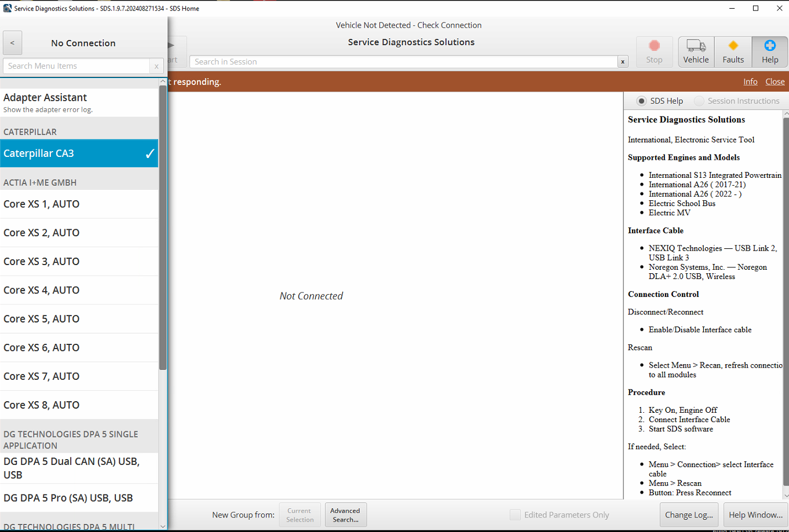Select the SDS Help radio button
The image size is (789, 532).
641,101
